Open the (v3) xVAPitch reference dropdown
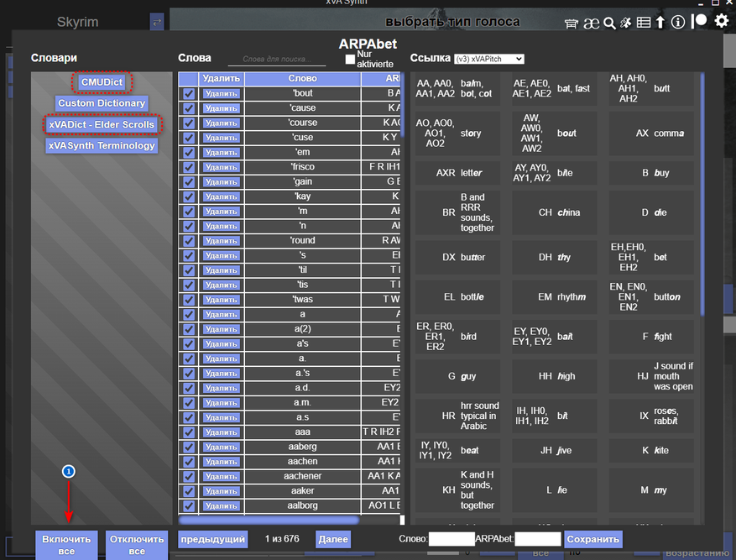Image resolution: width=736 pixels, height=560 pixels. click(488, 59)
